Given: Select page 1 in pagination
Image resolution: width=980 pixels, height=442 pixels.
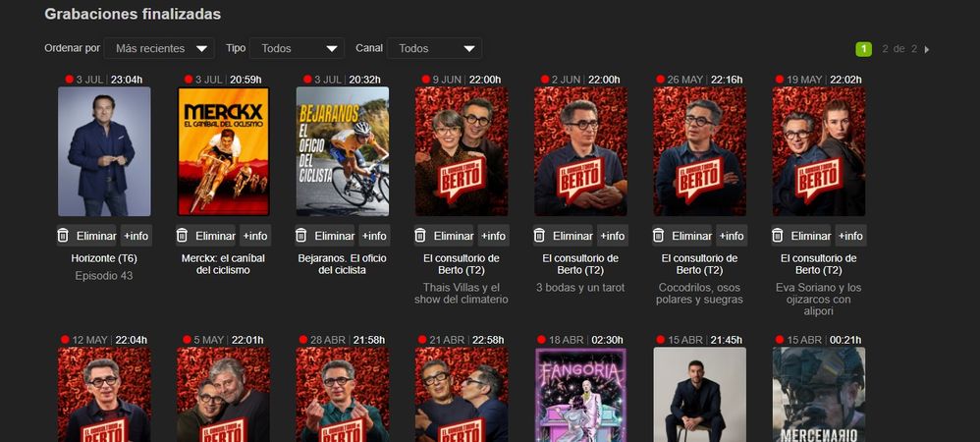Looking at the screenshot, I should click(863, 49).
